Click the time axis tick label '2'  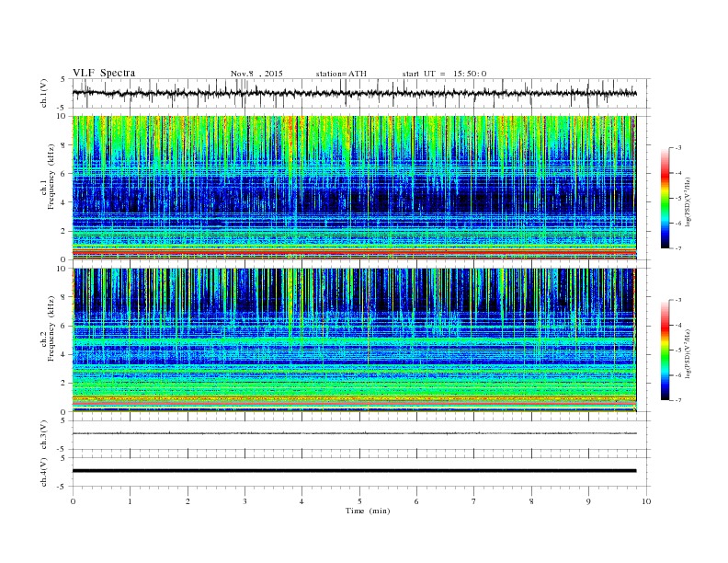(188, 501)
